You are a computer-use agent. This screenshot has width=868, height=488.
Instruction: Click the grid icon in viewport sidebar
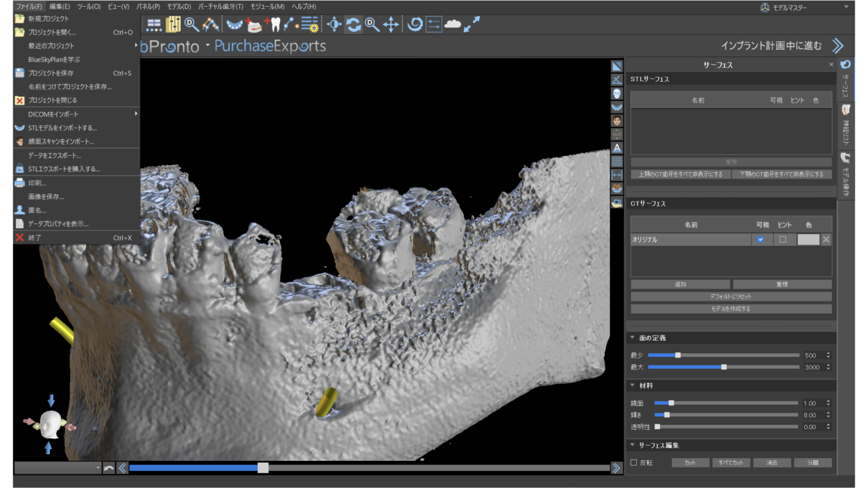[617, 162]
